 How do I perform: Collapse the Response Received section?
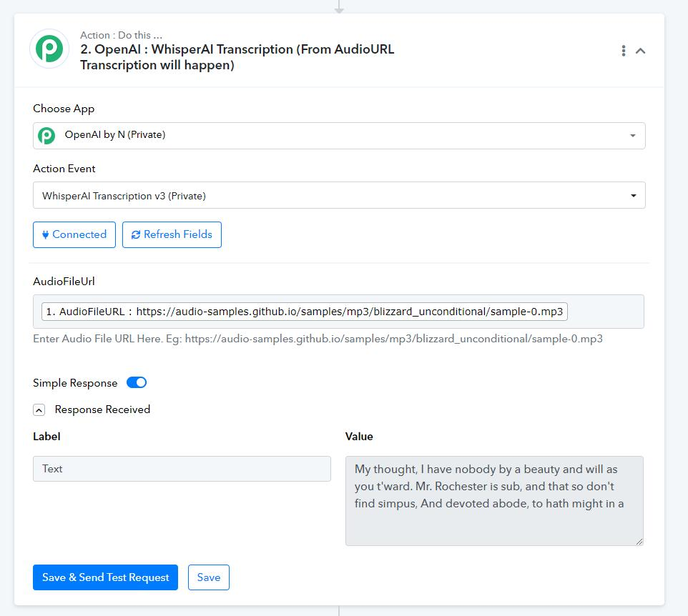pyautogui.click(x=39, y=409)
